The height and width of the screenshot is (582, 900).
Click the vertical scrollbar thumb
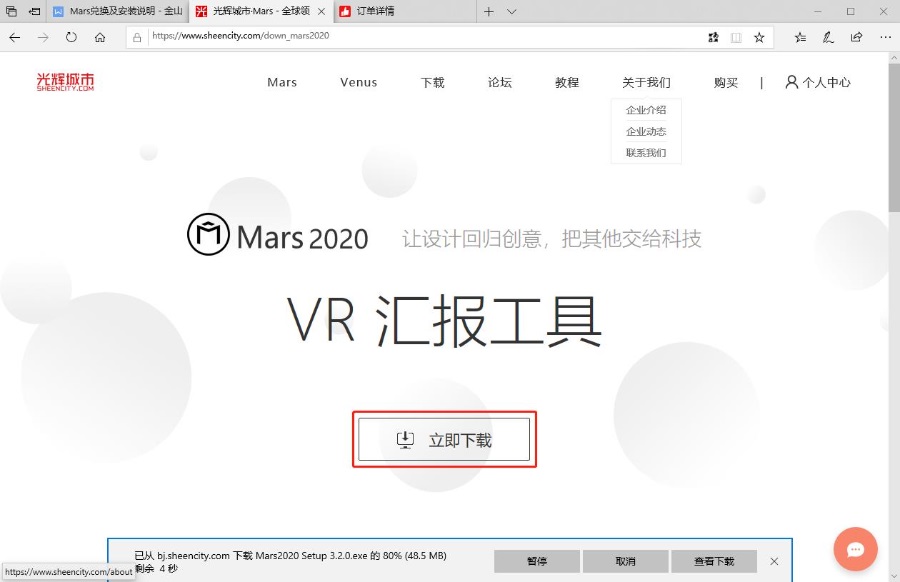[x=894, y=138]
